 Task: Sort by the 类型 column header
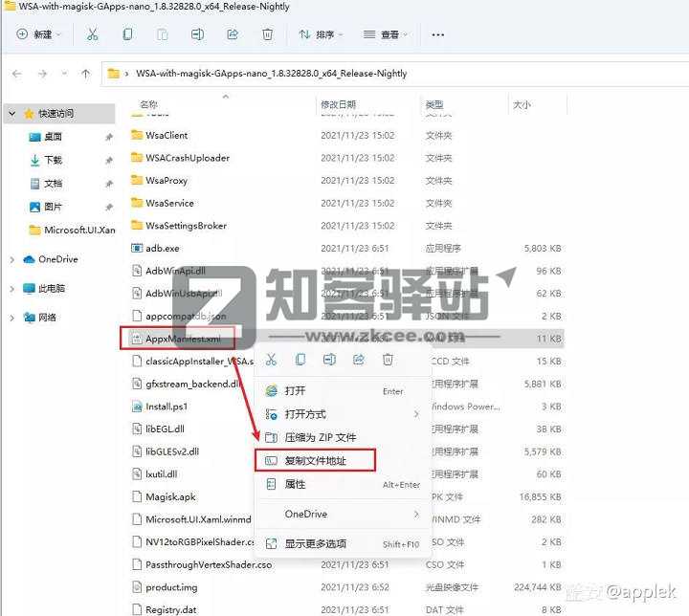point(434,104)
